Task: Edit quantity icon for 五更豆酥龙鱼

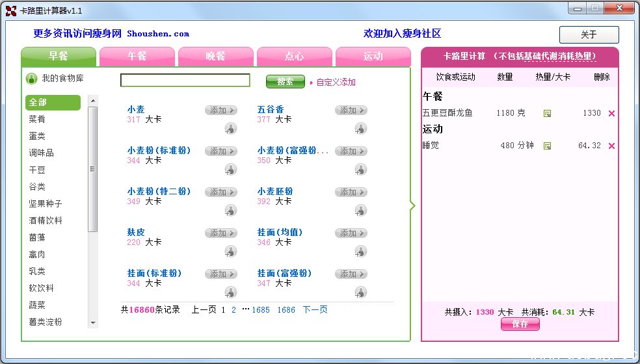Action: (548, 114)
